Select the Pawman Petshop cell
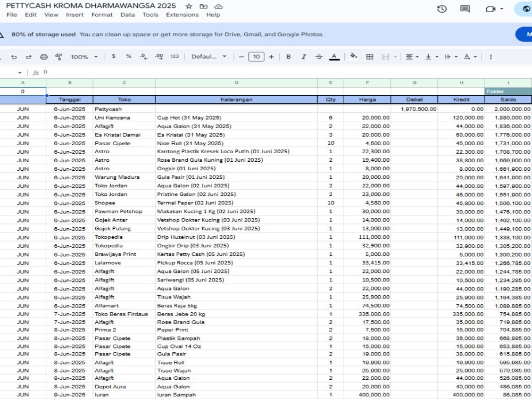The height and width of the screenshot is (399, 532). [x=124, y=211]
